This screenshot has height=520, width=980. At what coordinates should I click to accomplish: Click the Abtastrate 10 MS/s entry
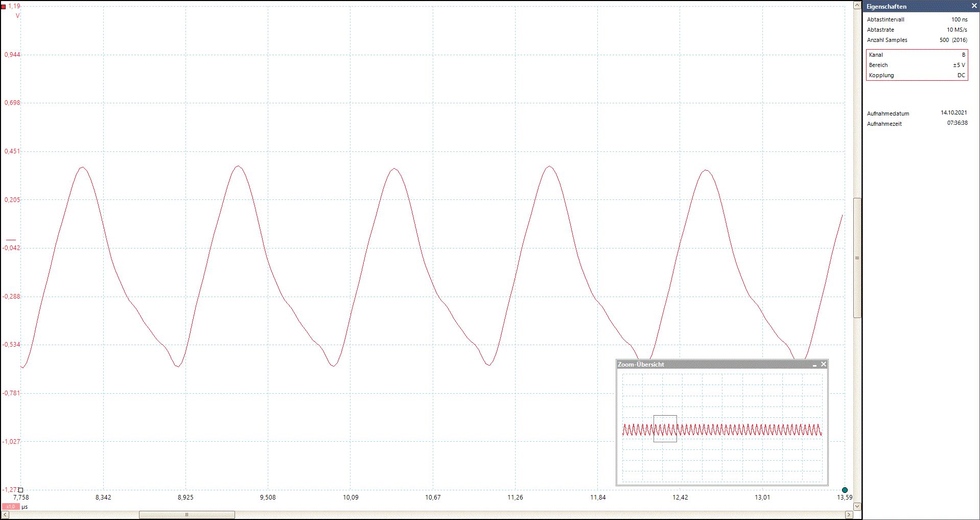917,30
